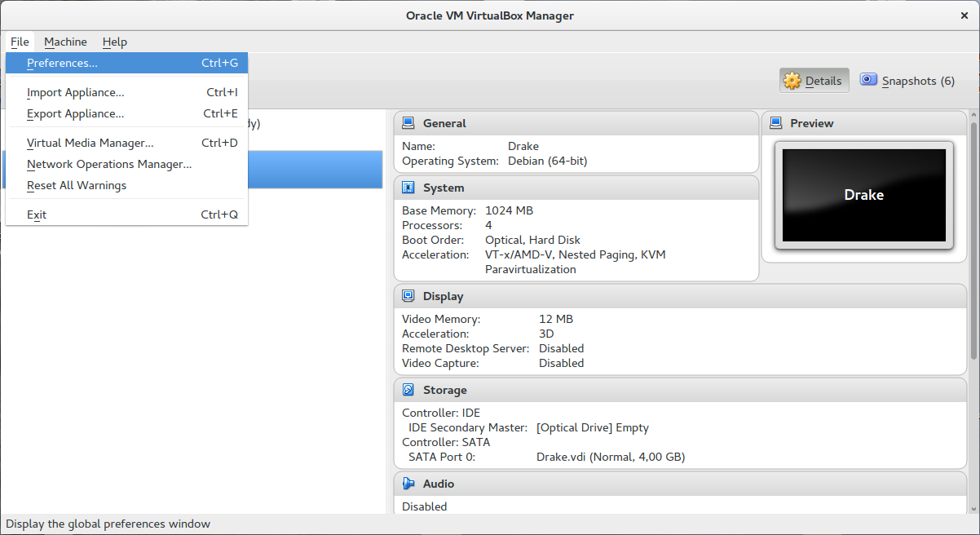This screenshot has height=535, width=980.
Task: Launch Network Operations Manager entry
Action: (x=126, y=164)
